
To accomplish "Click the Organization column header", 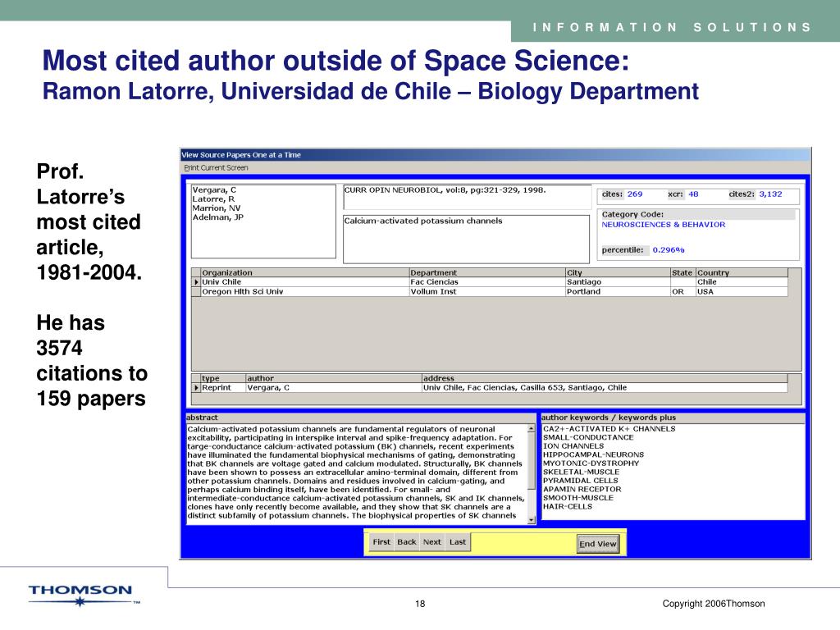I will (305, 272).
